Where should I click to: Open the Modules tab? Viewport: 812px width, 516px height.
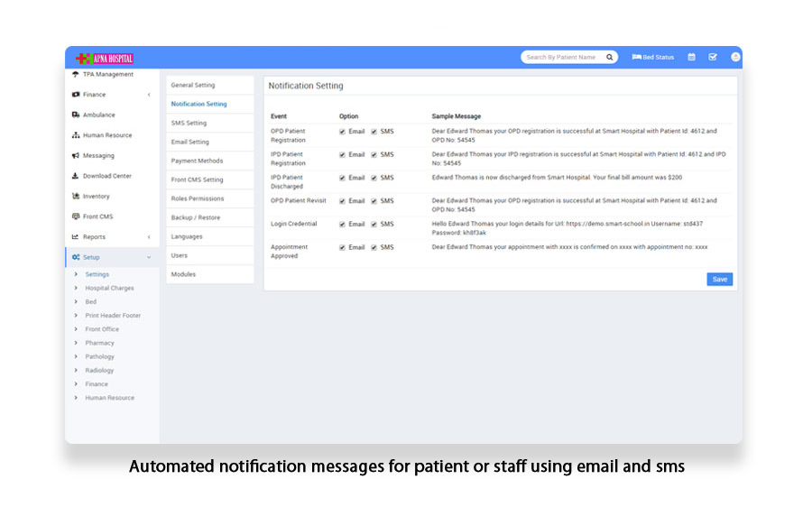click(210, 274)
